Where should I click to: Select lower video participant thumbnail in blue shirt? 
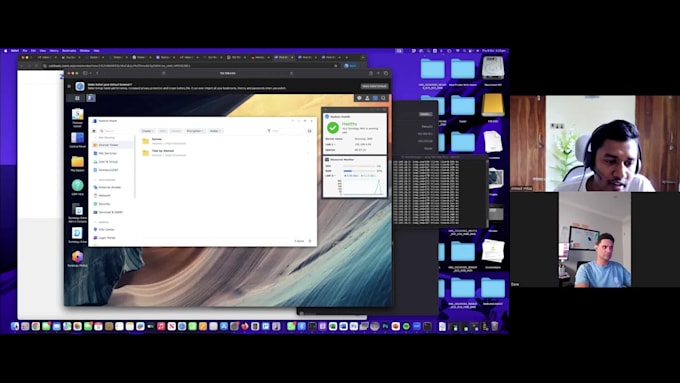595,240
